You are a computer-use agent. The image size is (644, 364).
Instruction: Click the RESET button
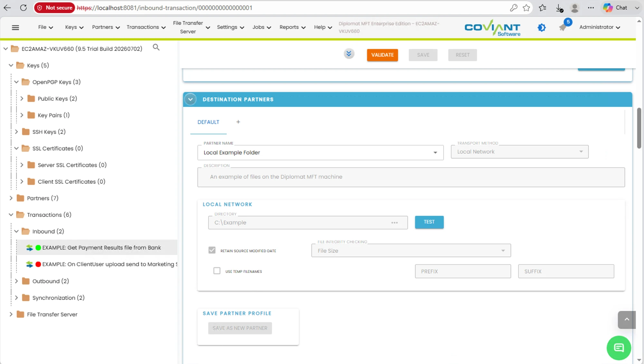pos(462,55)
